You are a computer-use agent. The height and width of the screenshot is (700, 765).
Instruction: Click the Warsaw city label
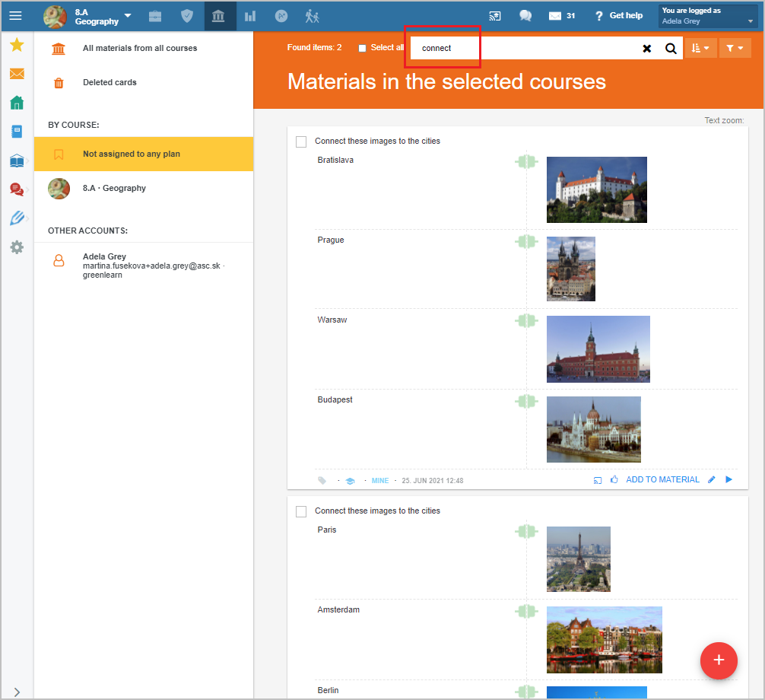pos(332,320)
